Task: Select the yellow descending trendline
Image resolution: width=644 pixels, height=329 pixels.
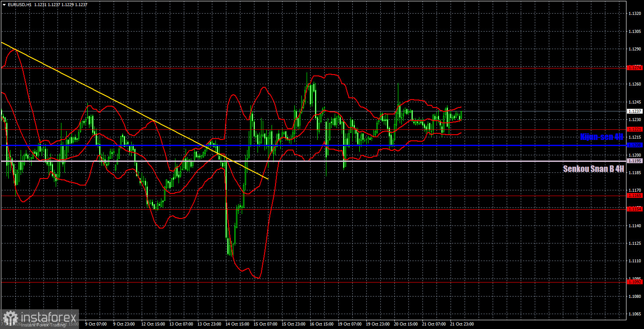Action: pyautogui.click(x=134, y=110)
